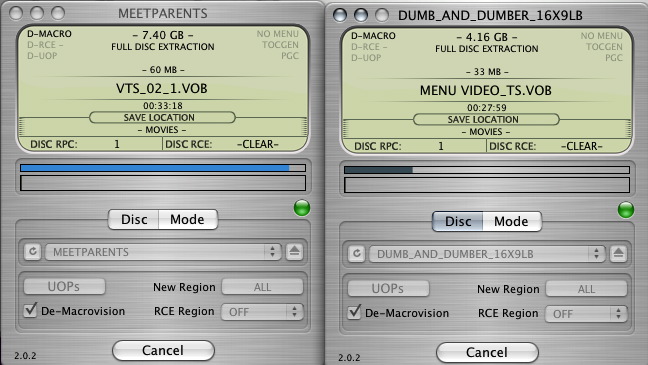Open RCE Region dropdown in DUMB_AND_DUMBER window
This screenshot has height=365, width=648.
(586, 314)
